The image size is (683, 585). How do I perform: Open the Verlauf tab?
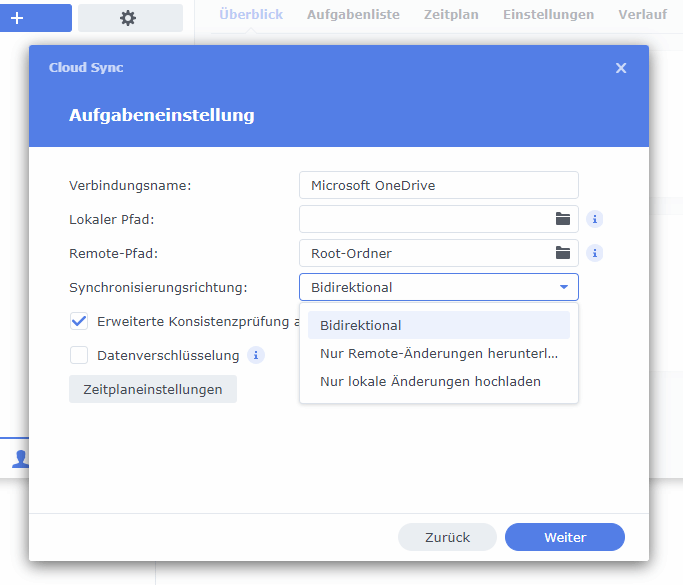642,15
